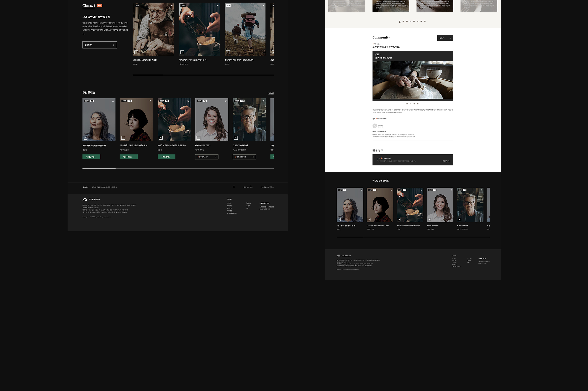
Task: Click 추천 클래스 carousel progress bar
Action: click(178, 169)
